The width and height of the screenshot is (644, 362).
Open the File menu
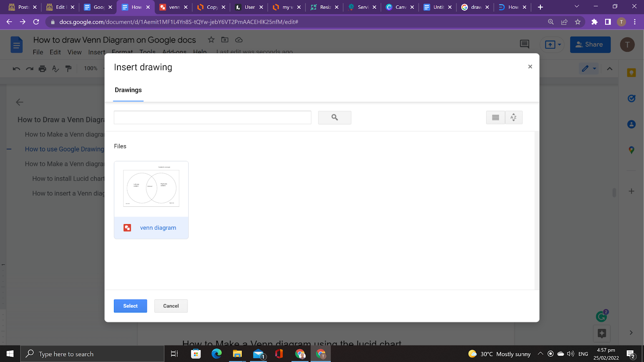(x=38, y=52)
